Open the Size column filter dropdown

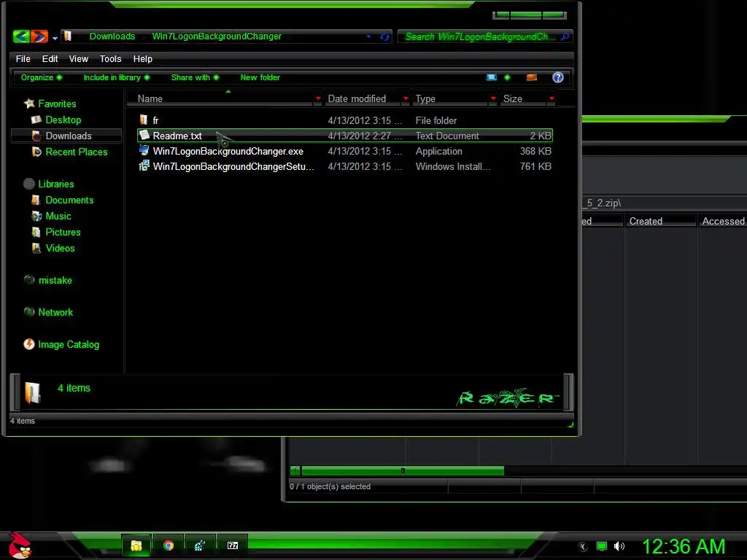(x=551, y=99)
